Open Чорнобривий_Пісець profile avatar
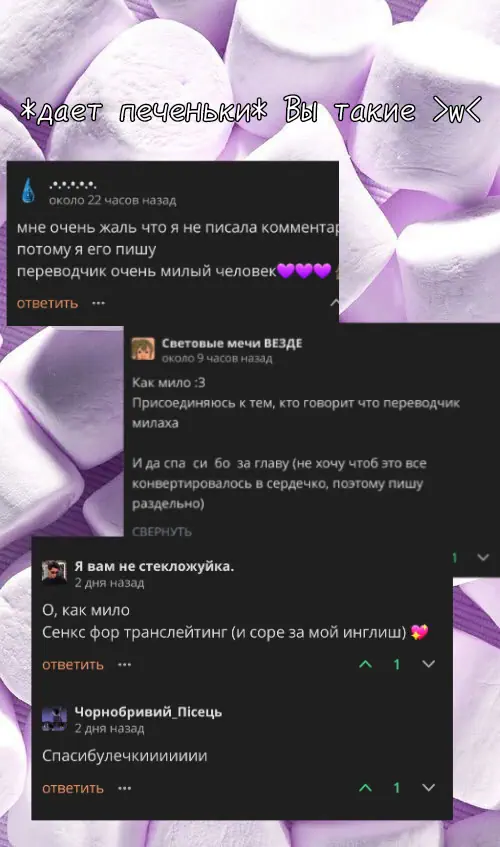This screenshot has height=847, width=500. pos(54,718)
